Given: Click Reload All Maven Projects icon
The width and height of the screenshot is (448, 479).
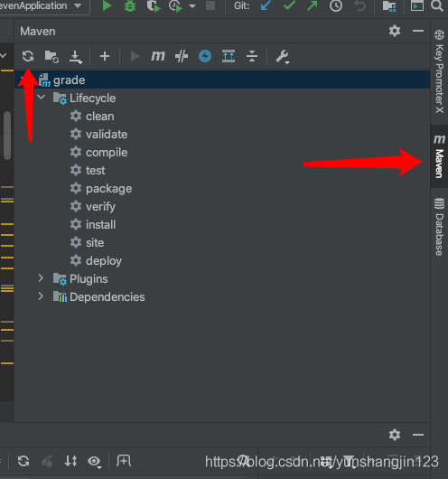Looking at the screenshot, I should pyautogui.click(x=28, y=56).
